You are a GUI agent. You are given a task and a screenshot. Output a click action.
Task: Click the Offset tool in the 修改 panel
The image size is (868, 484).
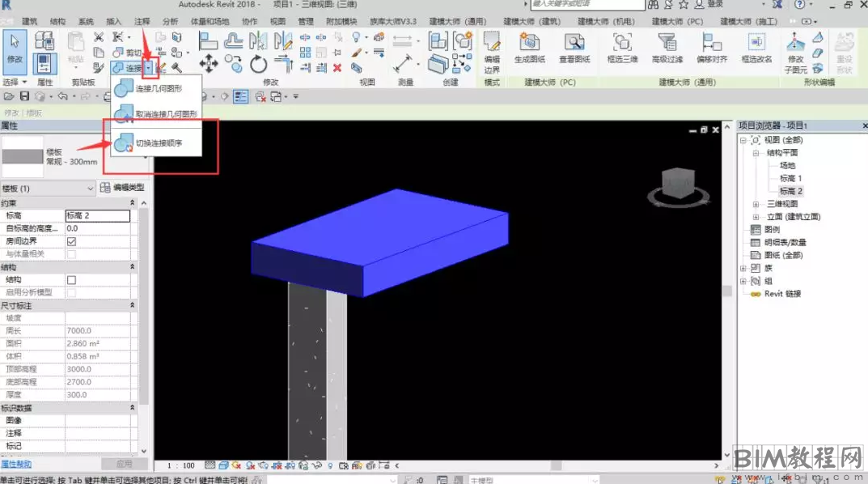[x=233, y=40]
